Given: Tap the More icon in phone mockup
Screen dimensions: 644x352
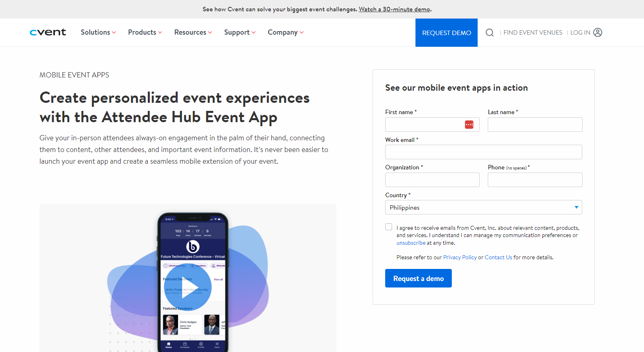Looking at the screenshot, I should 217,345.
